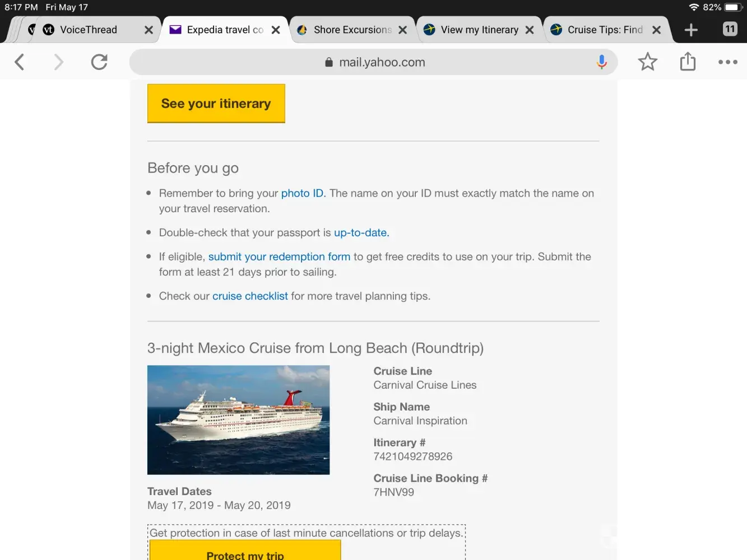Open a new tab with plus icon
Screen dimensions: 747x560
691,30
